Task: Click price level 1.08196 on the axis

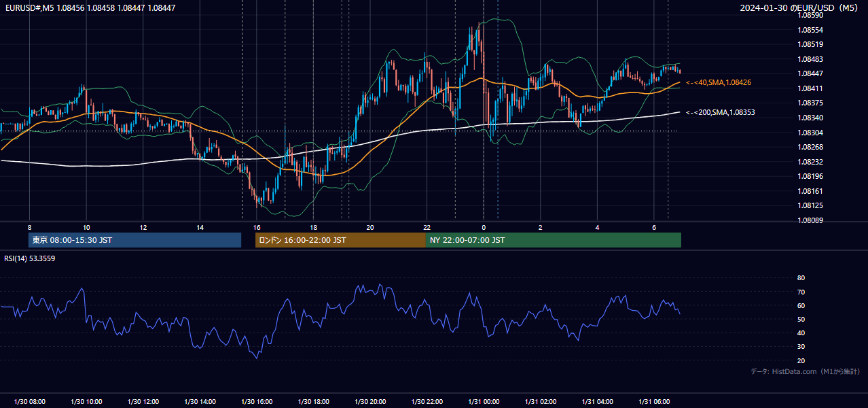Action: [810, 176]
